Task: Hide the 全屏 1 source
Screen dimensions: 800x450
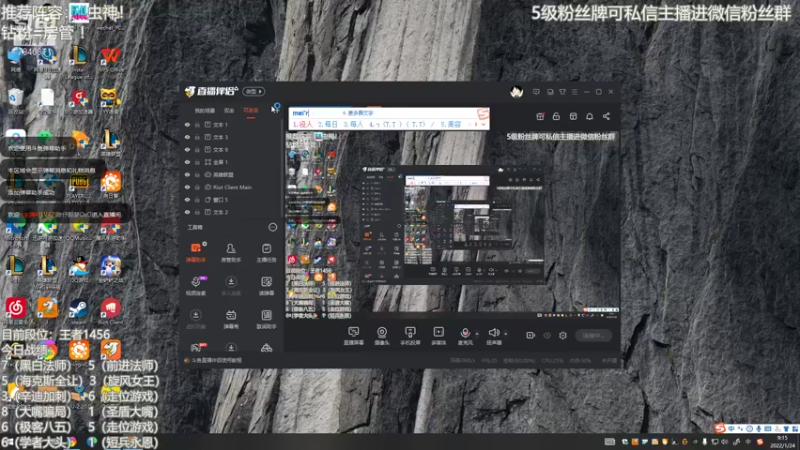Action: click(x=187, y=162)
